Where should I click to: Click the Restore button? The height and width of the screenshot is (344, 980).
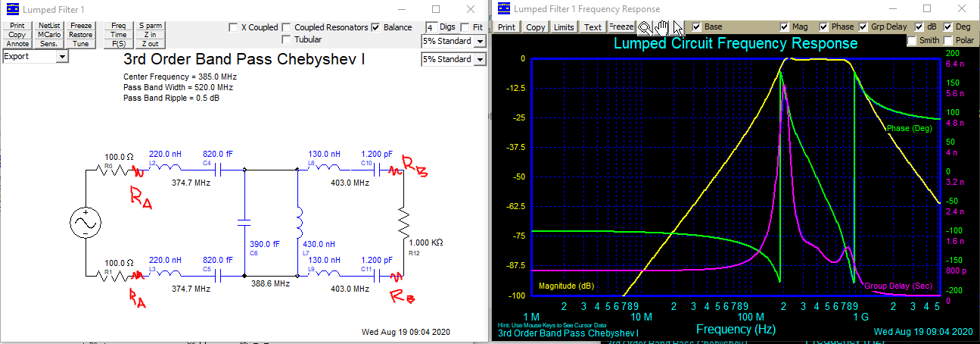(x=81, y=35)
